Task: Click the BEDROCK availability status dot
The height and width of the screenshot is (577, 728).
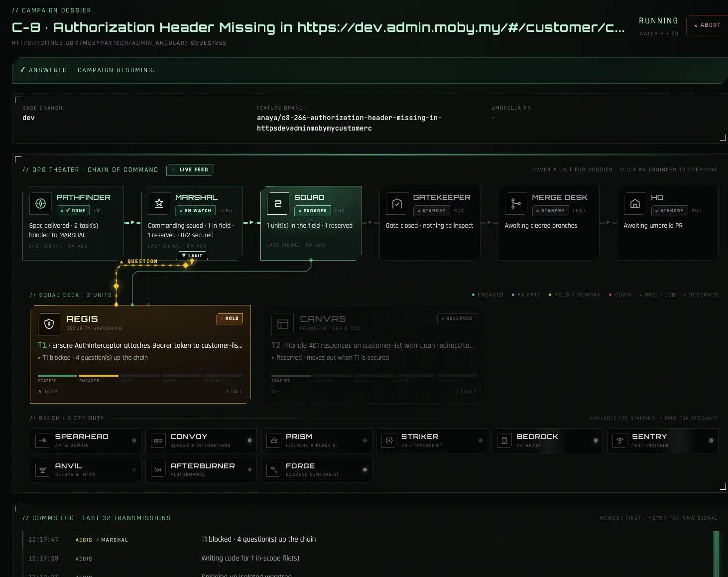Action: pyautogui.click(x=596, y=440)
